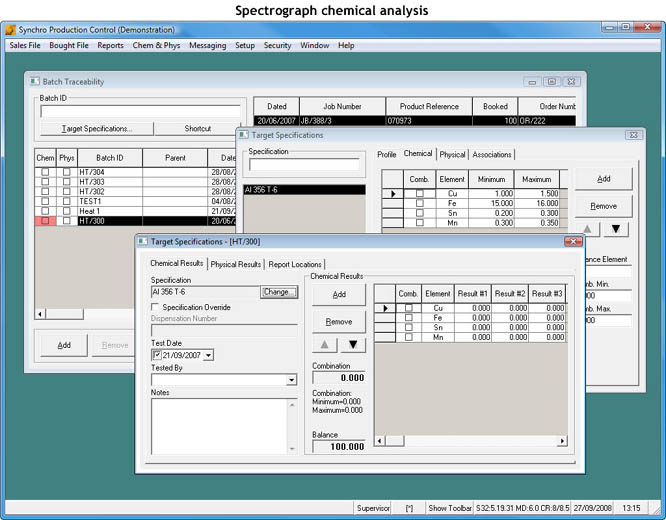Click the Show Toolbar status bar item
Viewport: 666px width, 520px height.
(450, 508)
